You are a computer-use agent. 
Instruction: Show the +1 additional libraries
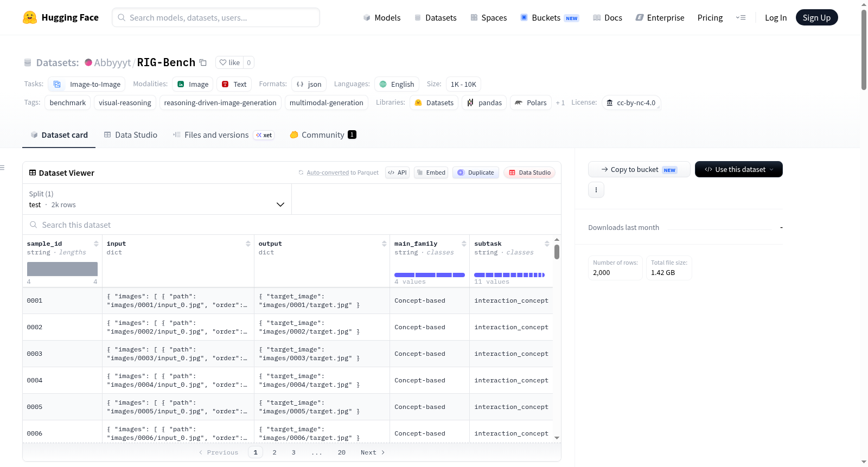(560, 103)
